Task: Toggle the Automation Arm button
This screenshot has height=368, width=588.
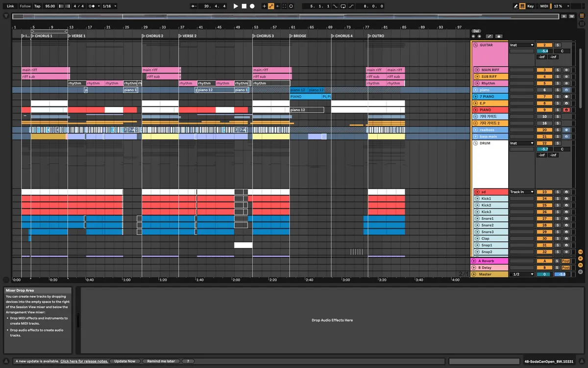Action: coord(271,6)
